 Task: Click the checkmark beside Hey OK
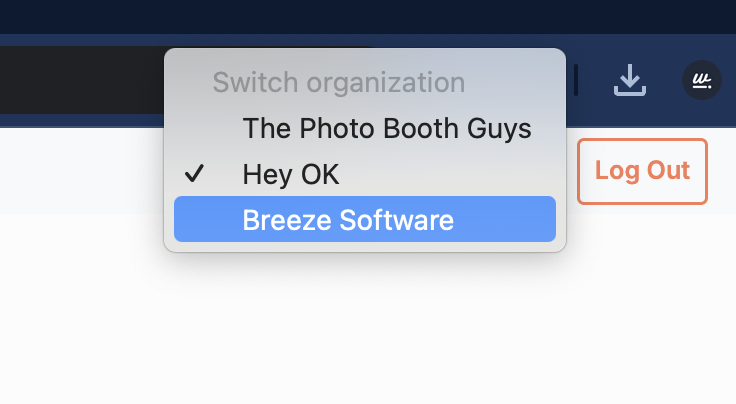(195, 175)
